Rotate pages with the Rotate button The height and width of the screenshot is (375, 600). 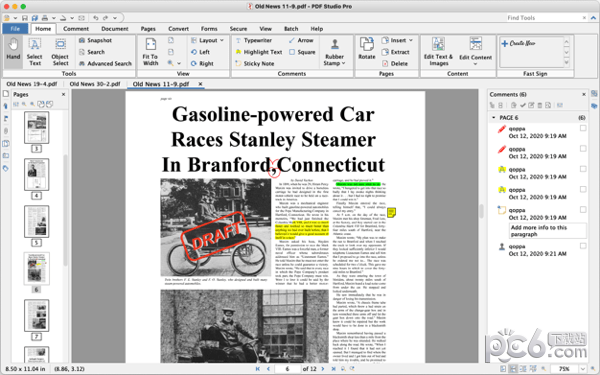point(367,49)
